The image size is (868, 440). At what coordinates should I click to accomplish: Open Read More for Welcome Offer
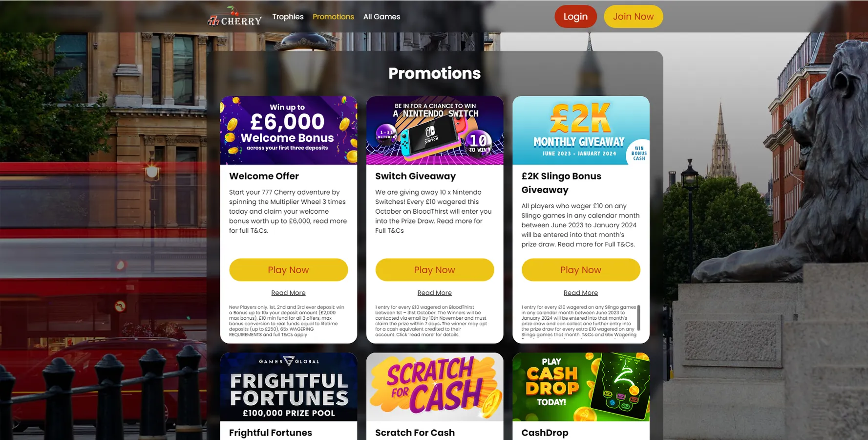[x=288, y=293]
